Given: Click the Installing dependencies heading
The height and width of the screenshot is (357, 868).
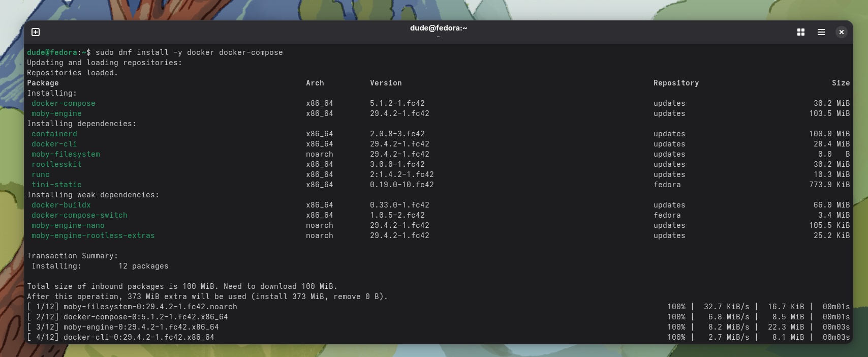Looking at the screenshot, I should [81, 124].
